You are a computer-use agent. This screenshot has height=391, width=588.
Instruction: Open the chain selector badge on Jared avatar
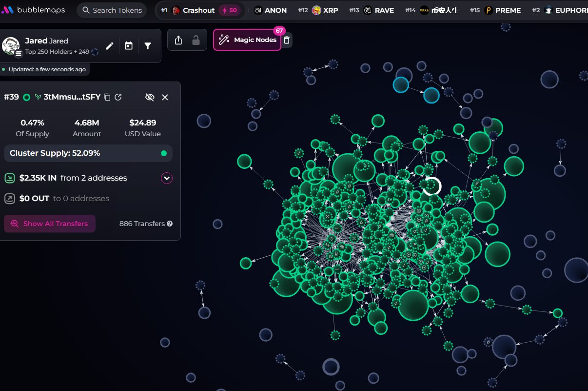(x=19, y=54)
